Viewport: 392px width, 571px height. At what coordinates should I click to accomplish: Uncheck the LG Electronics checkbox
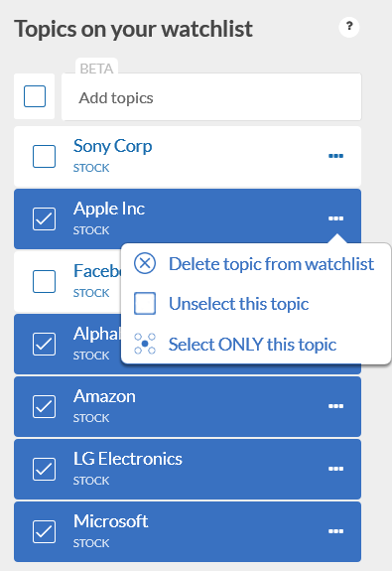pos(44,469)
